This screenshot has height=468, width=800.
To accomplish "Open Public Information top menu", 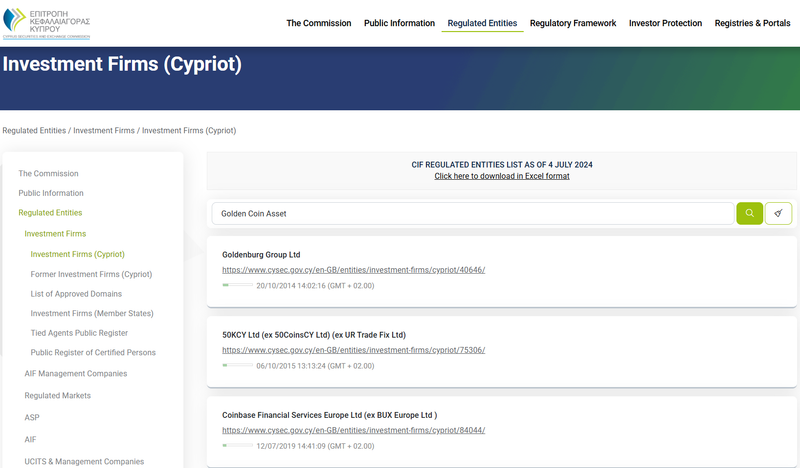I will tap(399, 23).
